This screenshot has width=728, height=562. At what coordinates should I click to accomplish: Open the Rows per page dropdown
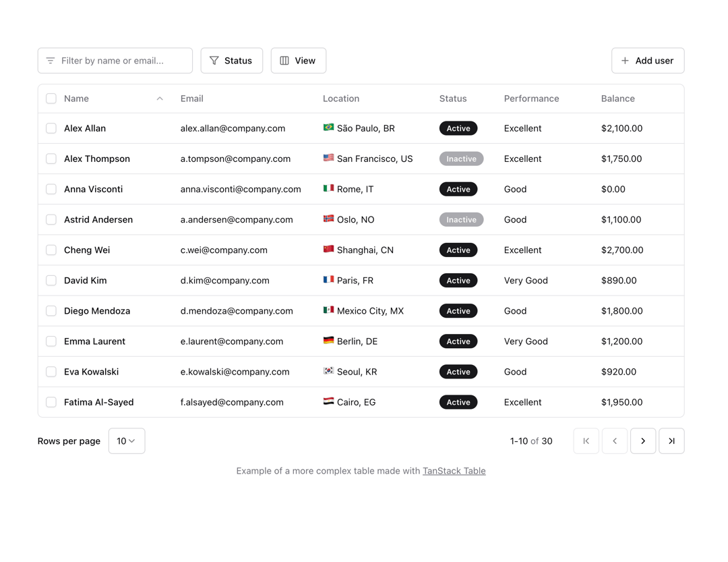pos(127,441)
